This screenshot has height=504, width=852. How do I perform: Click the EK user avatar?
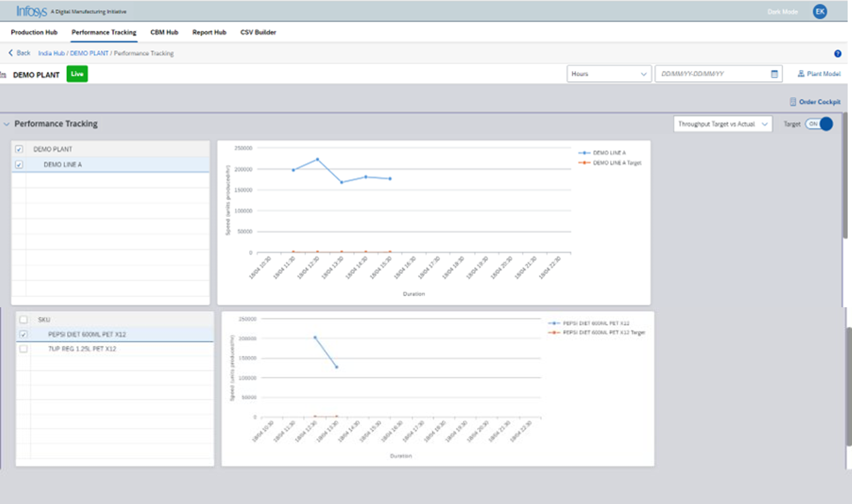pos(820,12)
